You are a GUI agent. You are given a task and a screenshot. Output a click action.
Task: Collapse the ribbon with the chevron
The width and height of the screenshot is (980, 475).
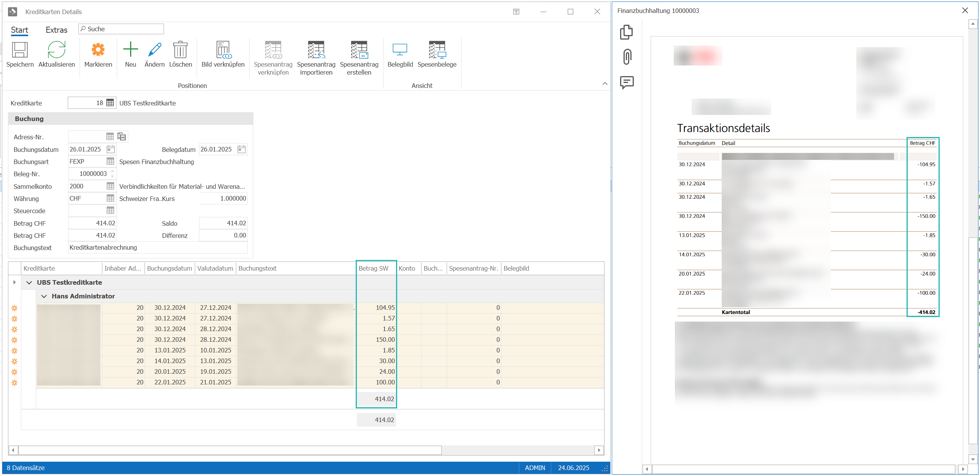pos(605,84)
